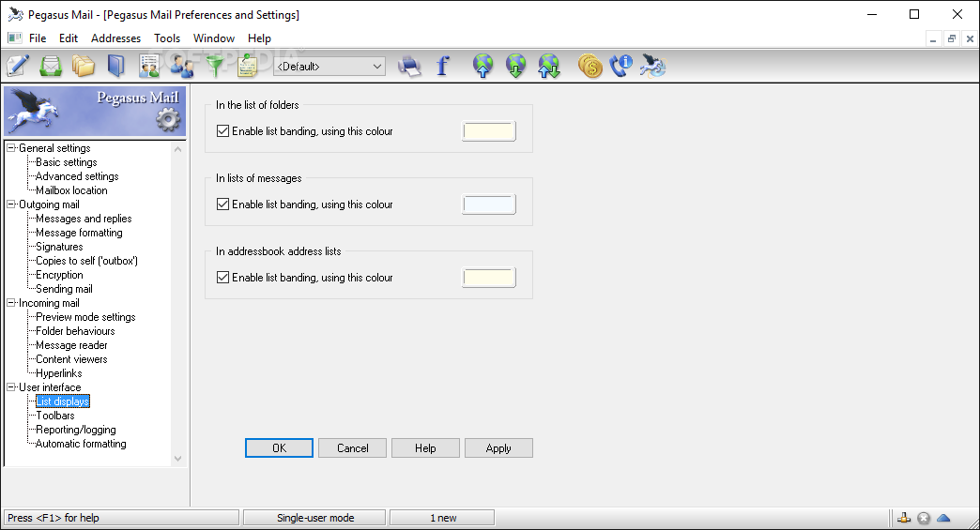The image size is (980, 530).
Task: Click the Apply button
Action: click(x=498, y=448)
